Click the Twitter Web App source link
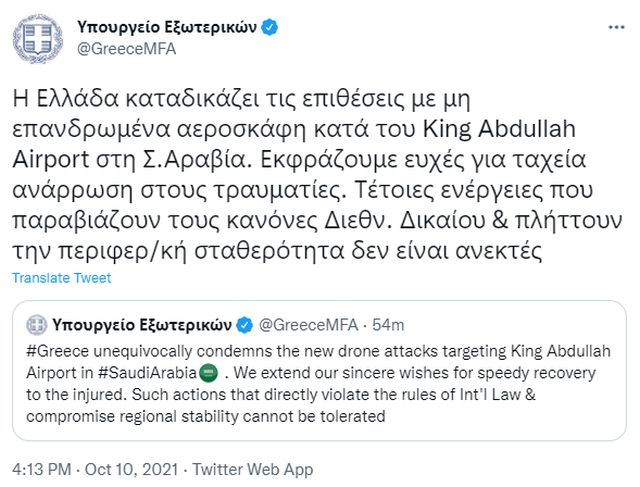Viewport: 640px width, 487px height. tap(248, 467)
